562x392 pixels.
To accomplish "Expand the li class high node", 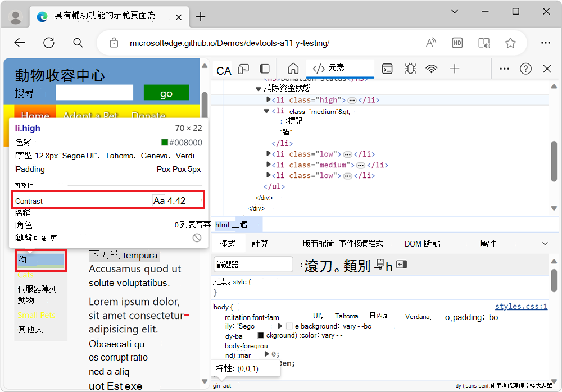I will pos(269,99).
